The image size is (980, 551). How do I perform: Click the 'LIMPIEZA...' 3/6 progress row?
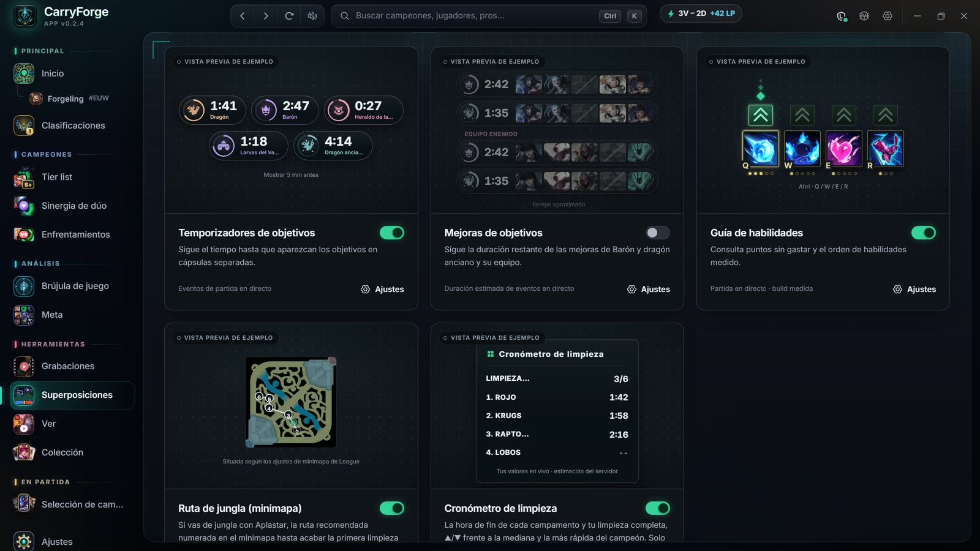tap(557, 378)
